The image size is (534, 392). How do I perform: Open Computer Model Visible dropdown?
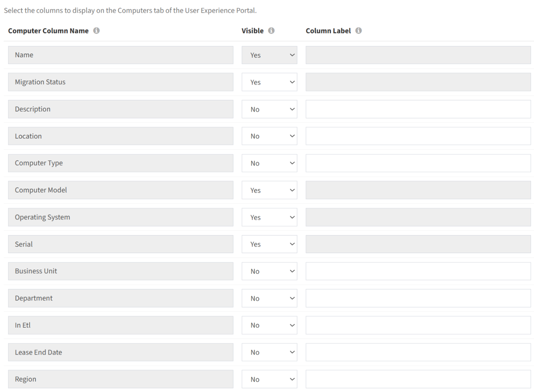[269, 190]
